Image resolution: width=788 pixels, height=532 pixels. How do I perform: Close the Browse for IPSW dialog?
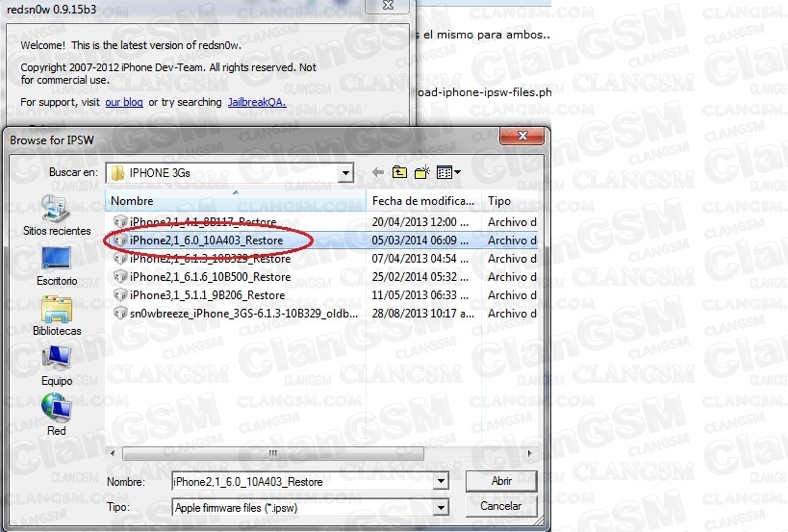click(x=521, y=136)
